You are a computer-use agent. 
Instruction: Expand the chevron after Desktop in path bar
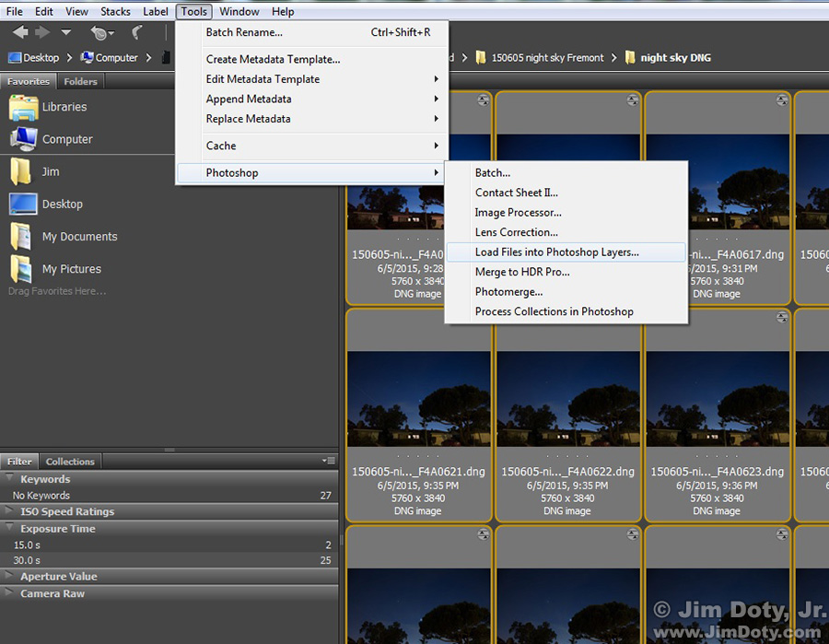click(x=69, y=58)
